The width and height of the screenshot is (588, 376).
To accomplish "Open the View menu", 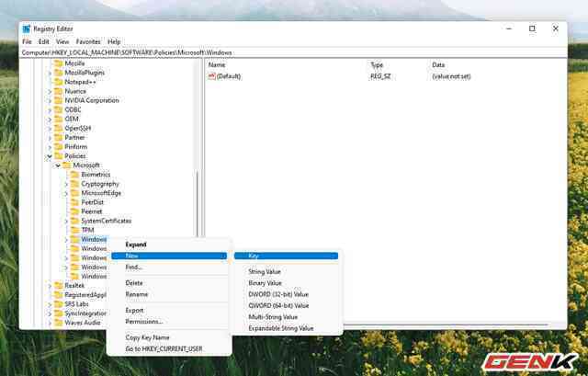I will (62, 41).
